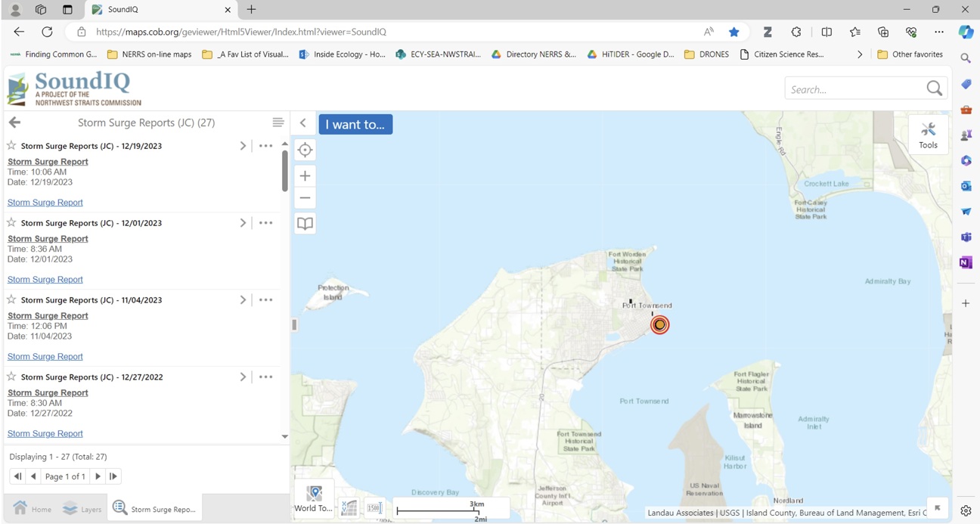The height and width of the screenshot is (524, 980).
Task: Click the results list vertical scrollbar
Action: click(x=284, y=170)
